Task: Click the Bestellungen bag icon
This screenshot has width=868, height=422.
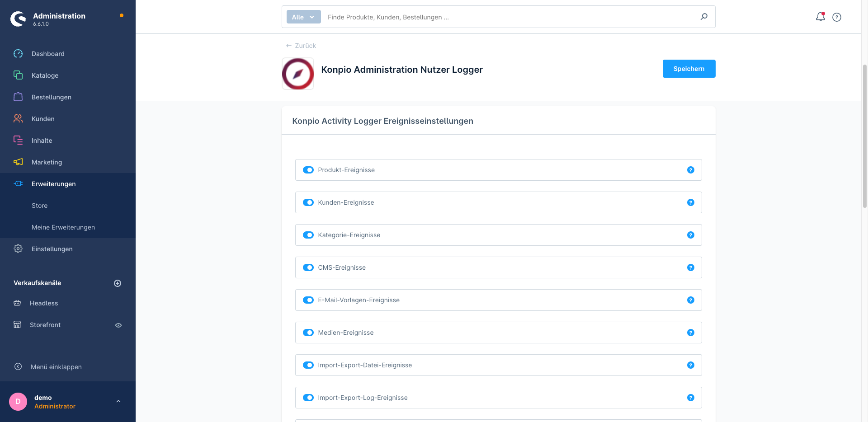Action: (x=18, y=97)
